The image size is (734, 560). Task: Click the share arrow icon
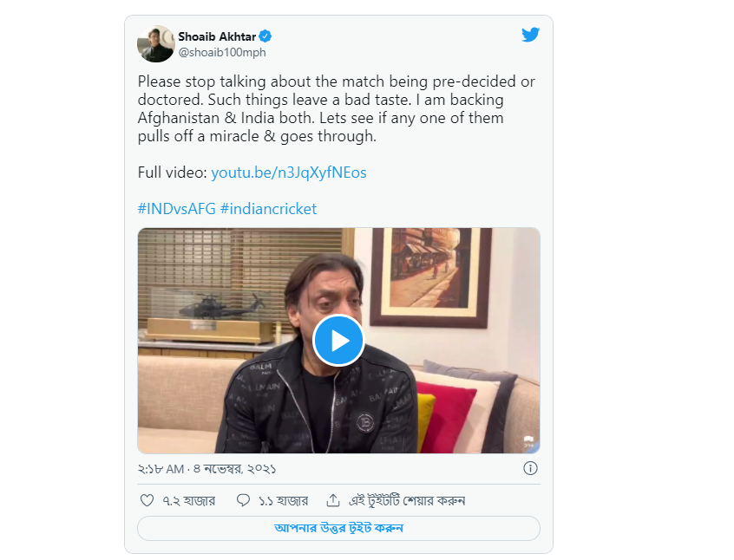(332, 500)
